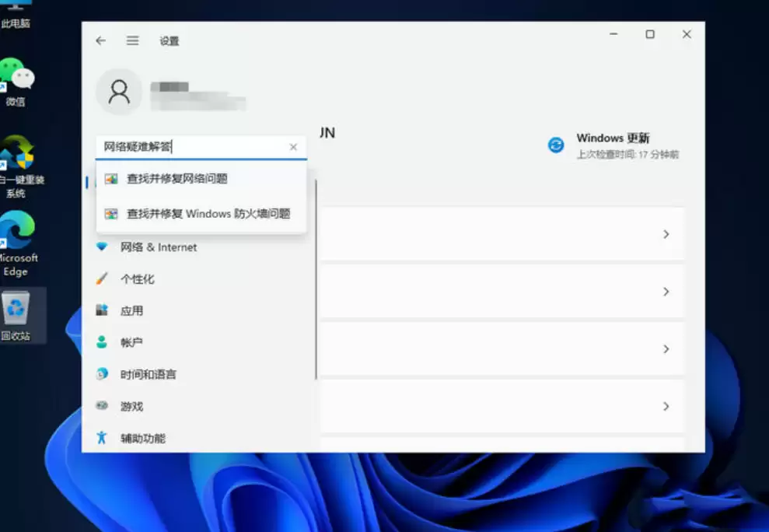Open 网络 & Internet settings via globe icon
The width and height of the screenshot is (769, 532).
[x=103, y=247]
